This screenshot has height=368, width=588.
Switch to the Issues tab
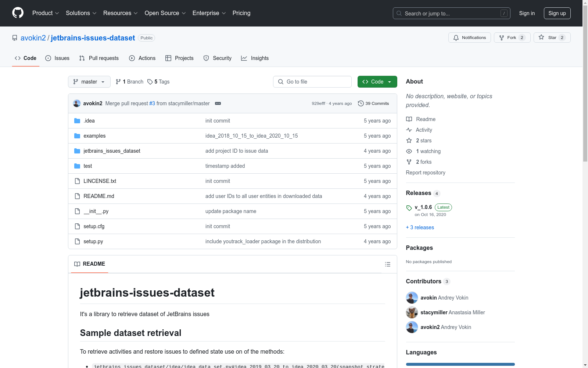pyautogui.click(x=57, y=58)
